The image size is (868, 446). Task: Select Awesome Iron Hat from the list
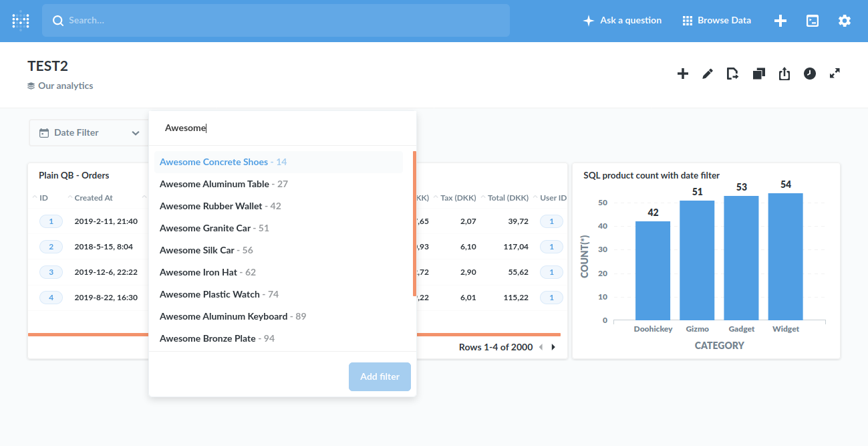pos(197,271)
